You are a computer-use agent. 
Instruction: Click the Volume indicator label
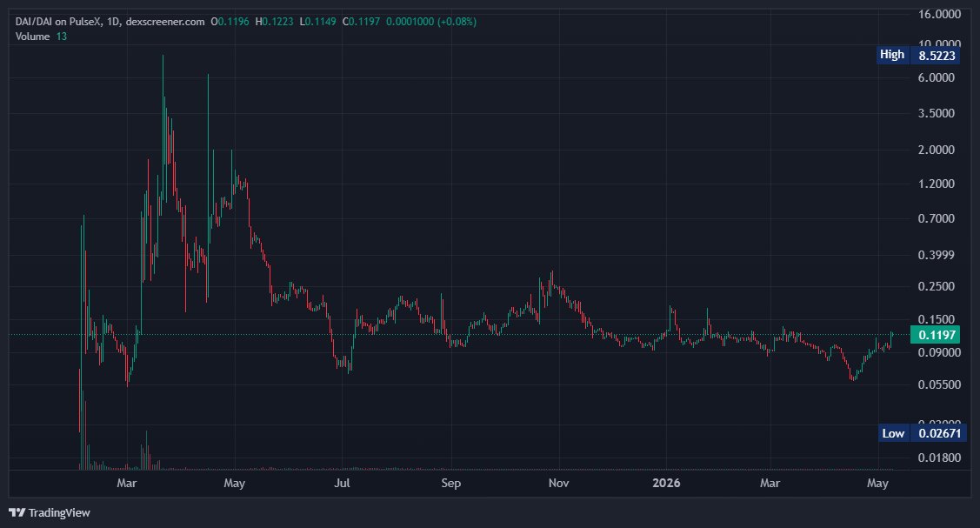[32, 37]
